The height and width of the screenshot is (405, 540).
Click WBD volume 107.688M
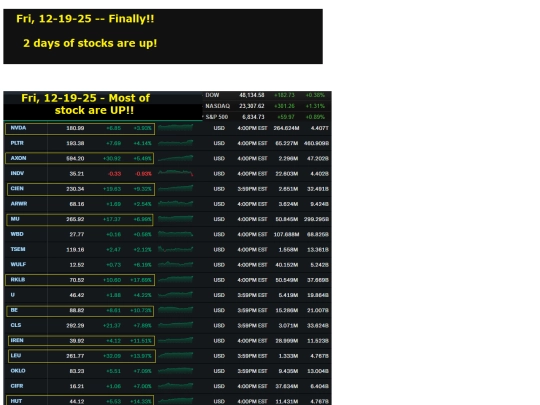coord(286,234)
